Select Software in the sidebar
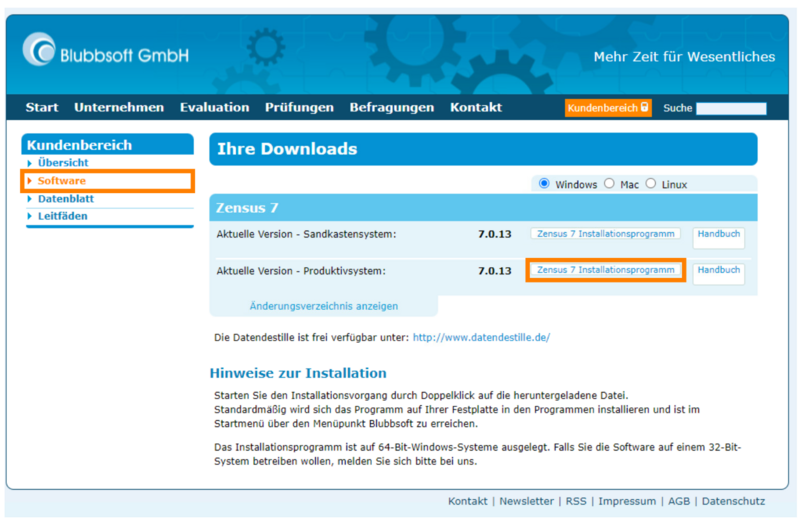Viewport: 800px width, 524px height. [x=62, y=181]
